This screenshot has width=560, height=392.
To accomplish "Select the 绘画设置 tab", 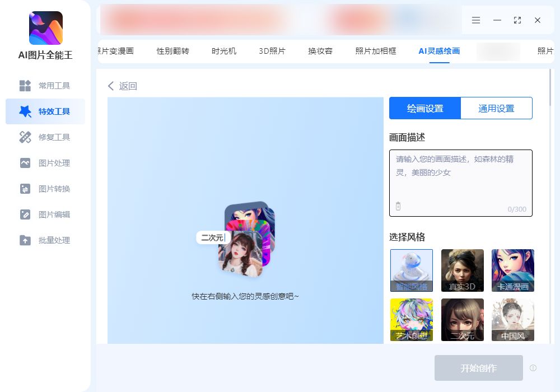I will pyautogui.click(x=424, y=108).
